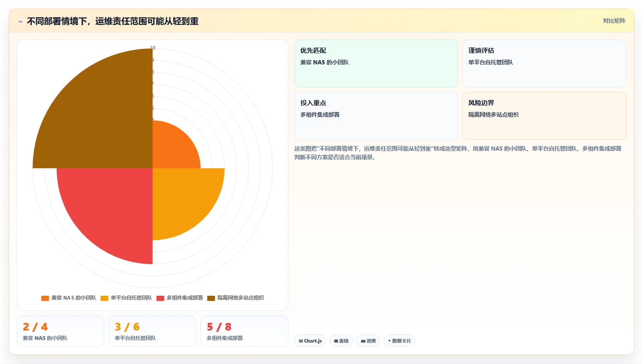The width and height of the screenshot is (643, 364).
Task: Toggle the 单平台自托管团队 legend swatch
Action: 104,298
